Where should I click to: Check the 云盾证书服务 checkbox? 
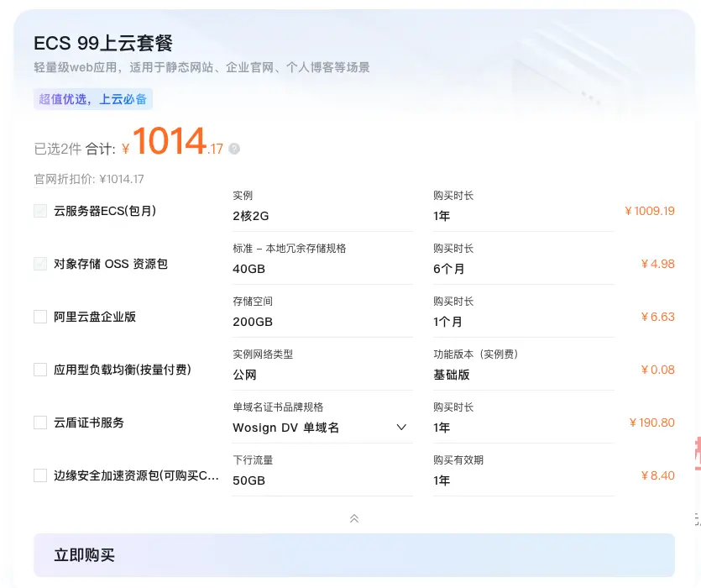pyautogui.click(x=40, y=423)
